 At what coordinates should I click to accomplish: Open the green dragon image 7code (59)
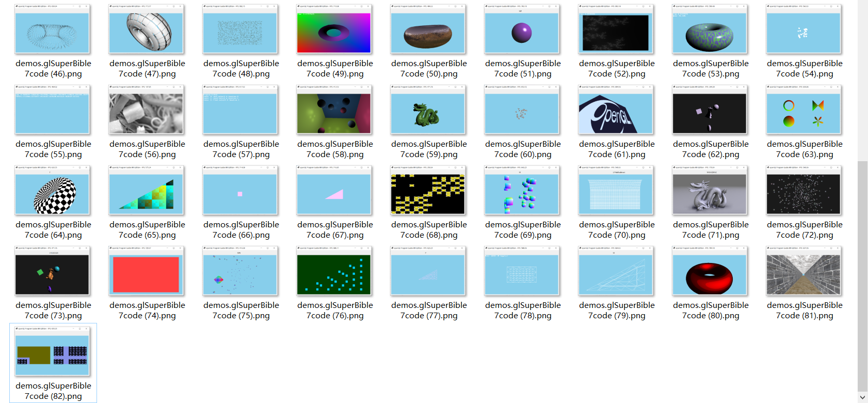click(x=428, y=113)
